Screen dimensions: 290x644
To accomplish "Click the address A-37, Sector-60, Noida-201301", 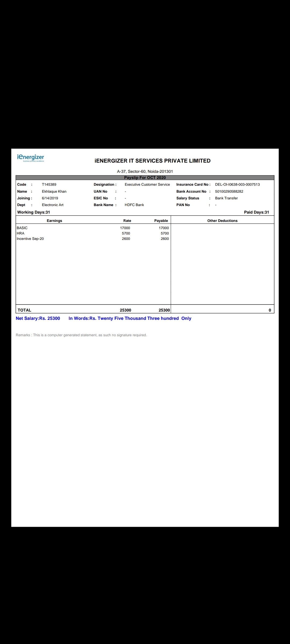I will pyautogui.click(x=145, y=171).
